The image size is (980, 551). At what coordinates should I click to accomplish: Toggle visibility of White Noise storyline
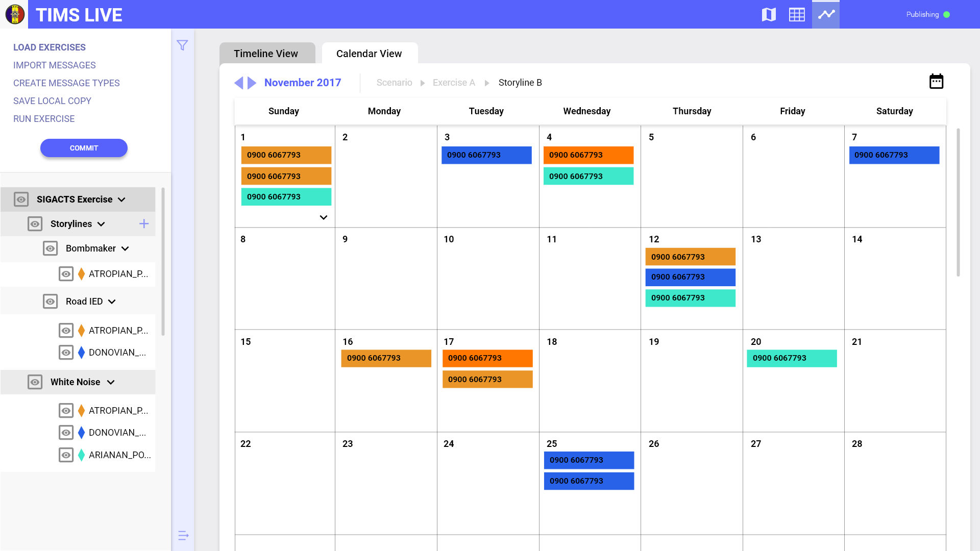point(34,382)
